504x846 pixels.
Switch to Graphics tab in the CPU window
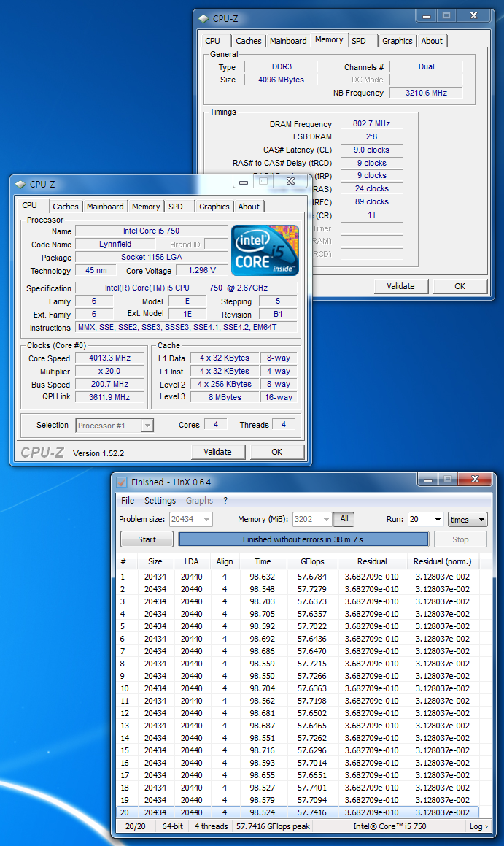[x=214, y=207]
